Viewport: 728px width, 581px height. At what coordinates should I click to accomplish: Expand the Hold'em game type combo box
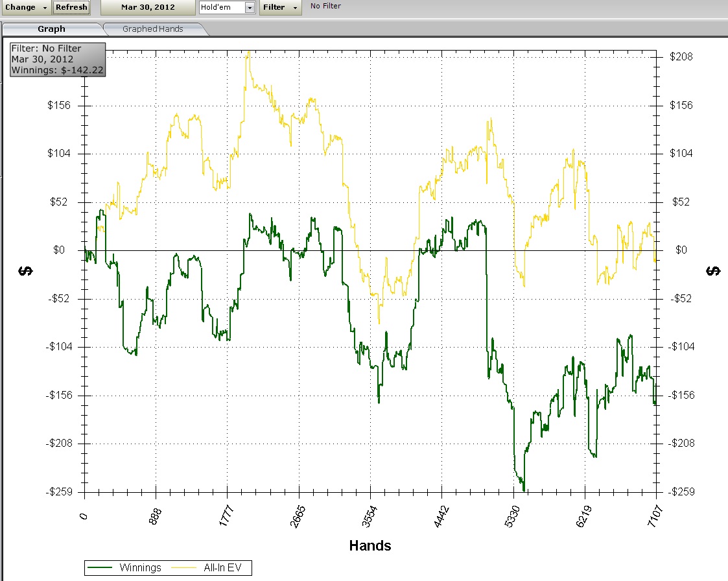coord(250,7)
